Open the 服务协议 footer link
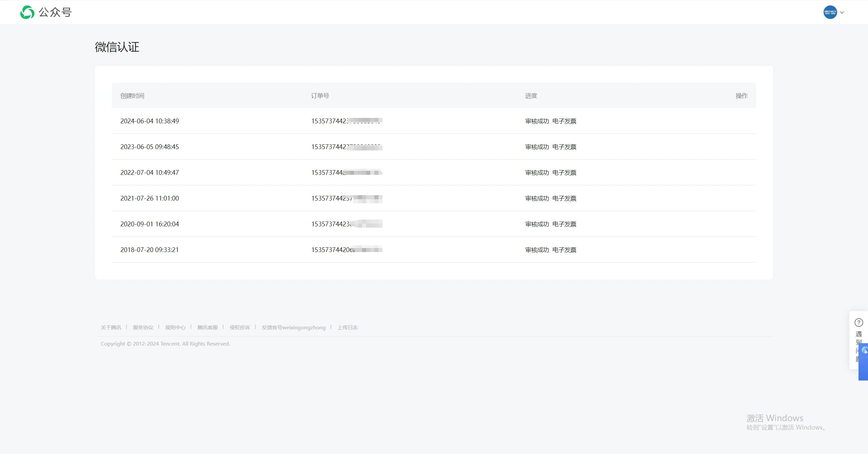This screenshot has height=454, width=868. coord(143,327)
